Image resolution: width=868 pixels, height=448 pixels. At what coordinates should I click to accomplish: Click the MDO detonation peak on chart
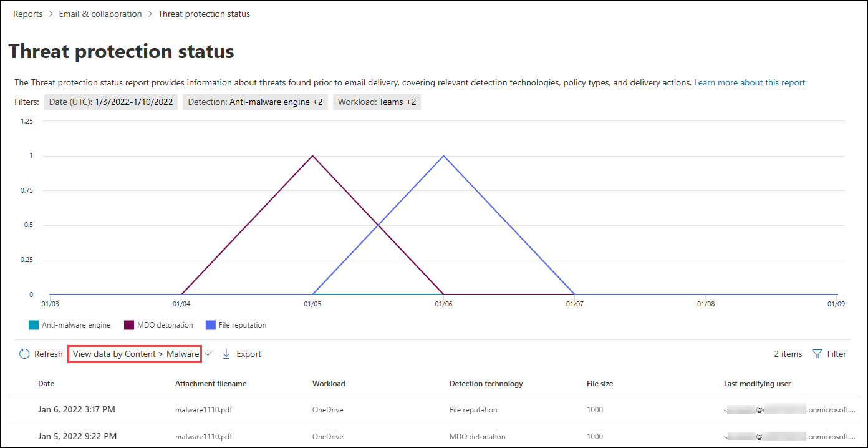coord(312,156)
